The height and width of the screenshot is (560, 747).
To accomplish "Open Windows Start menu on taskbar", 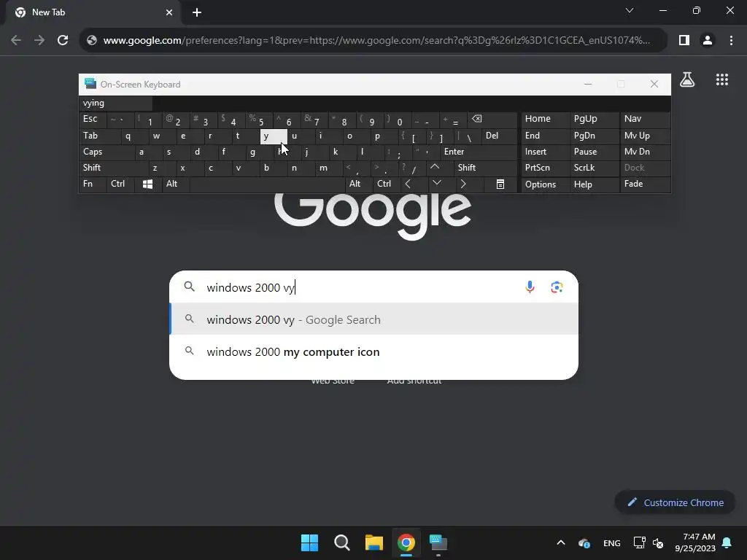I will [x=309, y=542].
